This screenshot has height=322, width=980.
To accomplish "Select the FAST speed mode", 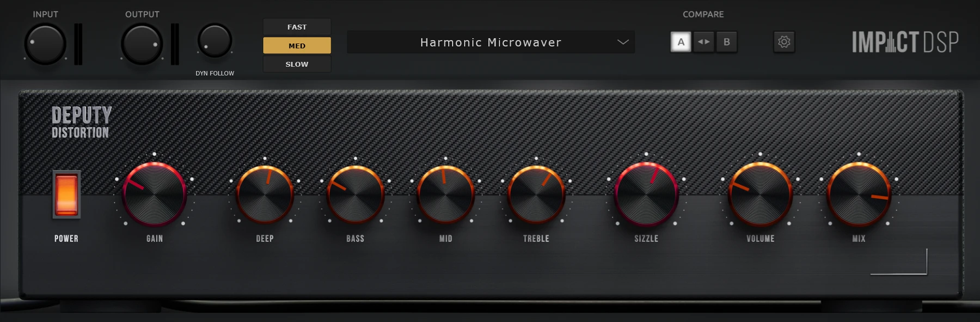I will click(297, 27).
